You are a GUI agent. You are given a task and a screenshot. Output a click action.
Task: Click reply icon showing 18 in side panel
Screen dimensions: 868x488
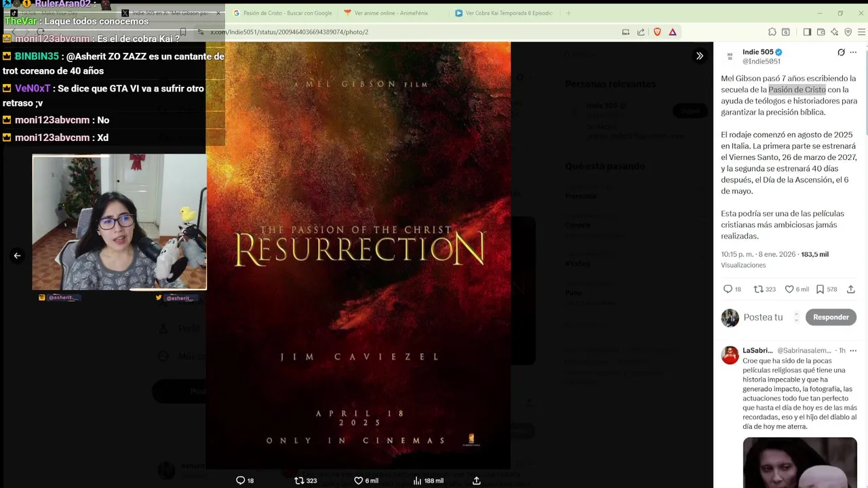728,289
